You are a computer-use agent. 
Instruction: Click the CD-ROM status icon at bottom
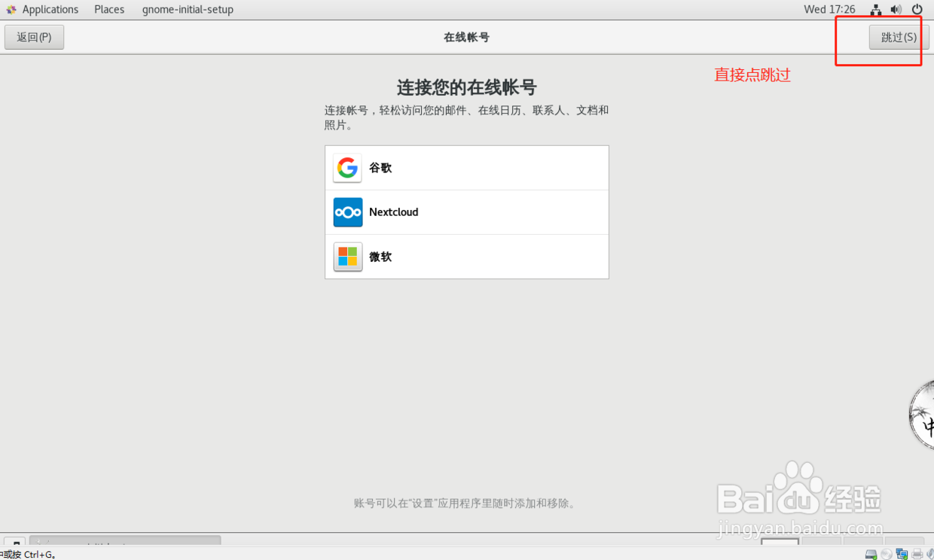tap(887, 553)
